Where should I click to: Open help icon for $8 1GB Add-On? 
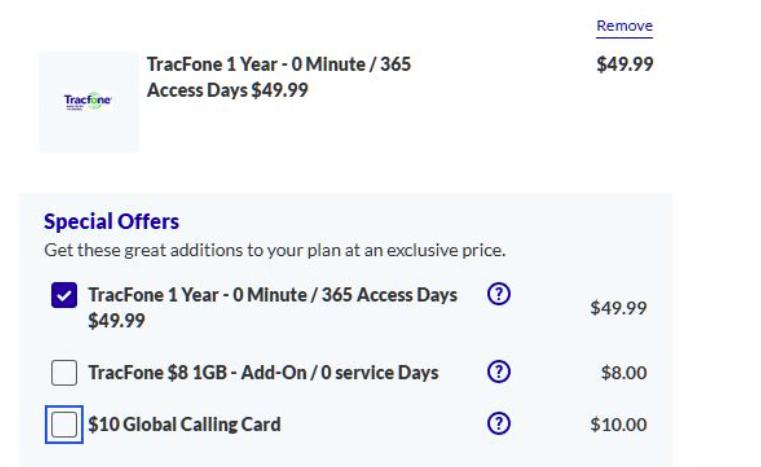pyautogui.click(x=498, y=372)
